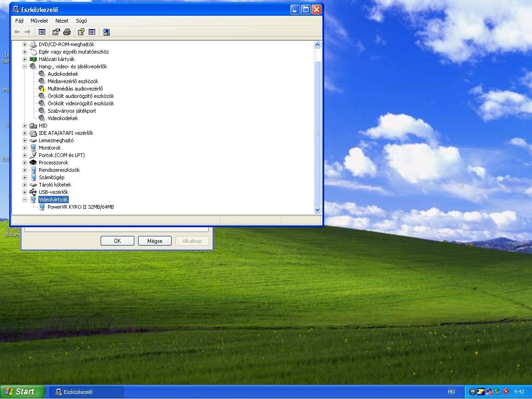Expand the USB-vezérlők node
532x399 pixels.
24,193
